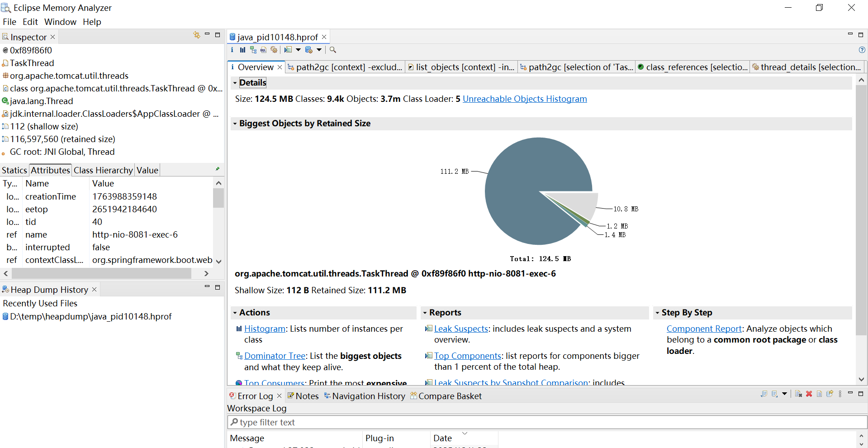This screenshot has width=868, height=448.
Task: Open the Window menu
Action: coord(60,22)
